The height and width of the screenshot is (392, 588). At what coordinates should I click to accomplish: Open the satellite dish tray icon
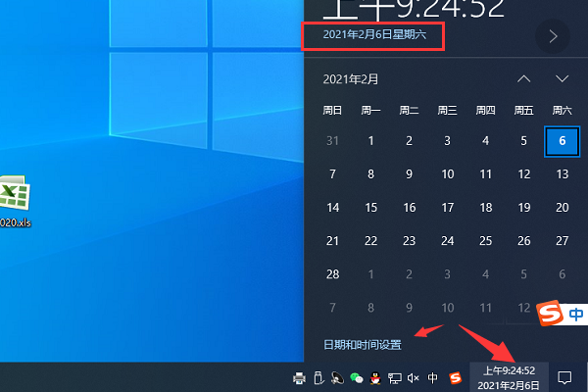pyautogui.click(x=337, y=378)
